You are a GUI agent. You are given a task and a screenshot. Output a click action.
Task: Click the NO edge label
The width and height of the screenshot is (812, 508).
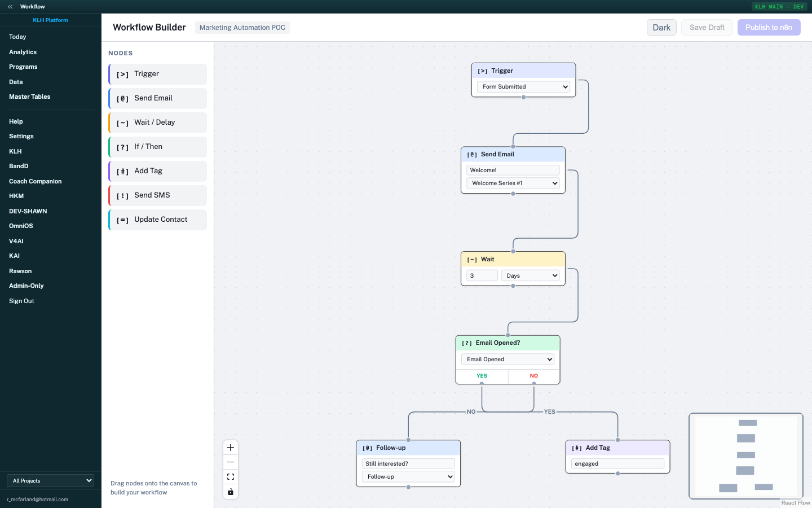tap(471, 411)
